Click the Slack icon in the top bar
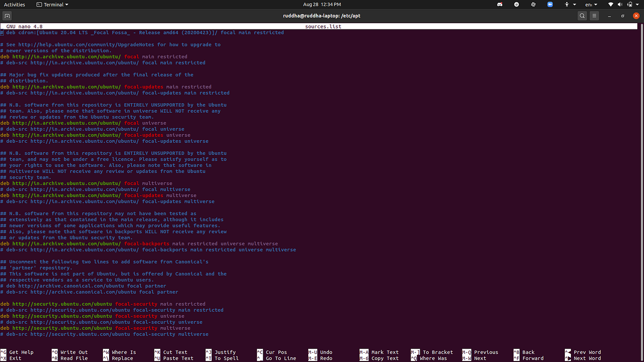Viewport: 644px width, 362px height. tap(534, 5)
